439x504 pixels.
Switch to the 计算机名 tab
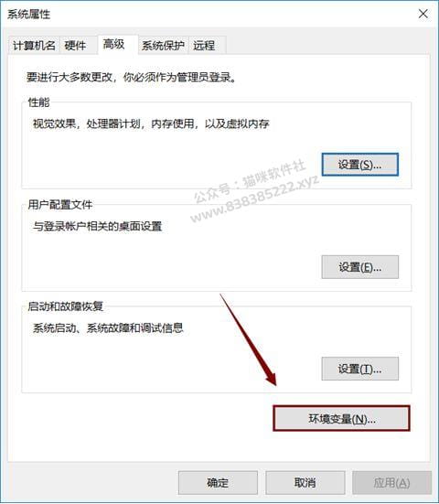tap(34, 46)
